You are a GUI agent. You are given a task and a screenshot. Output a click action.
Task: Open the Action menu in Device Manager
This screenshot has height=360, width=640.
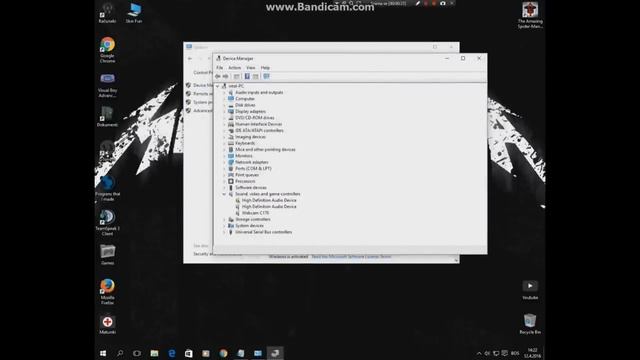(x=234, y=68)
